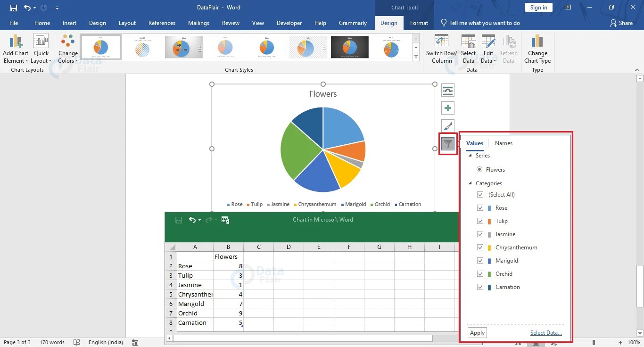Uncheck the Rose category
Screen dimensions: 644x347
point(480,208)
